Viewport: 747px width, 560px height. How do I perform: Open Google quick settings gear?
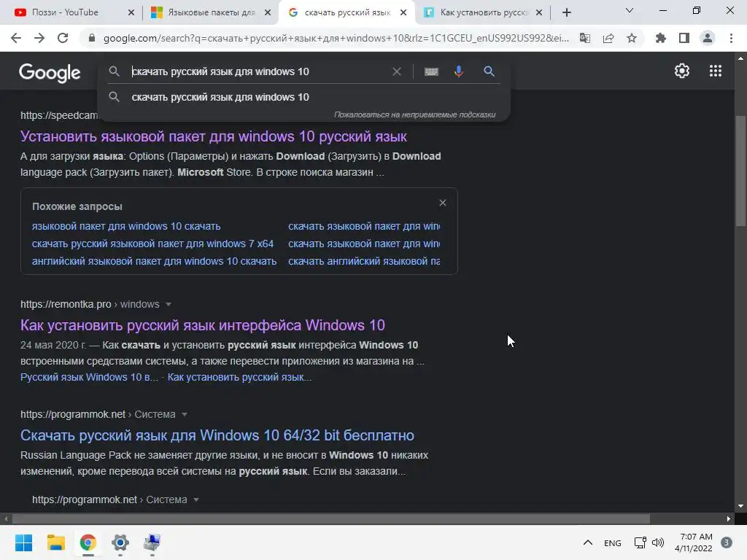(682, 71)
